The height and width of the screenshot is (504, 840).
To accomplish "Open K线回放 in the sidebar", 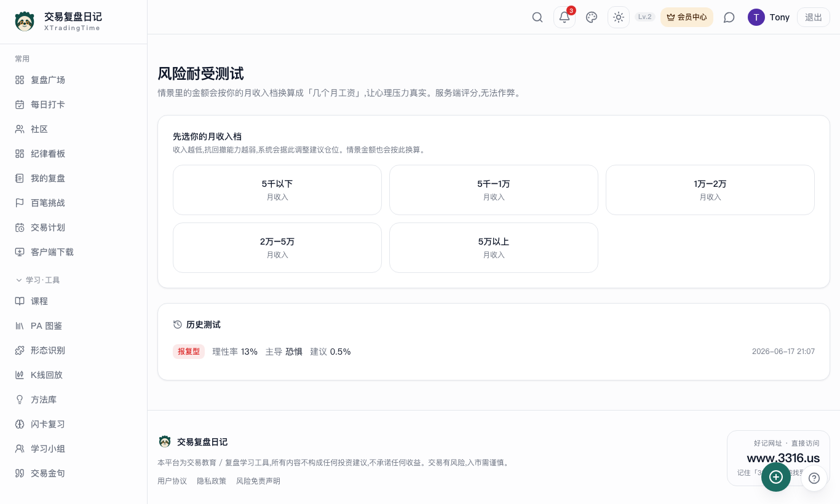I will [73, 375].
